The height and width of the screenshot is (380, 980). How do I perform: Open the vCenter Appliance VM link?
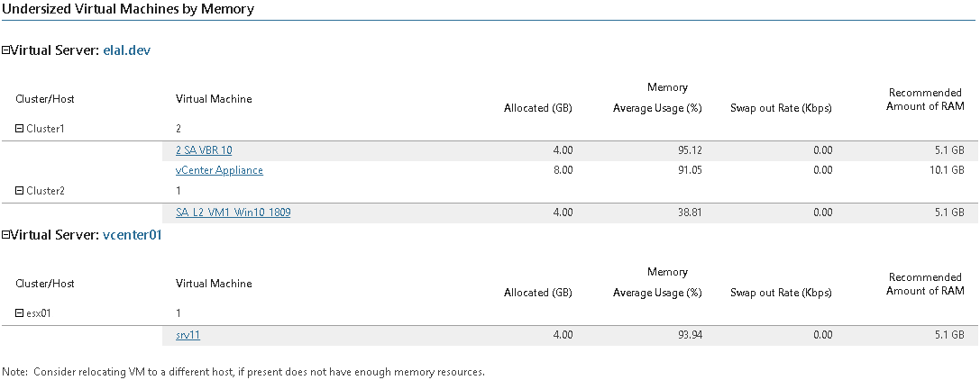coord(219,170)
